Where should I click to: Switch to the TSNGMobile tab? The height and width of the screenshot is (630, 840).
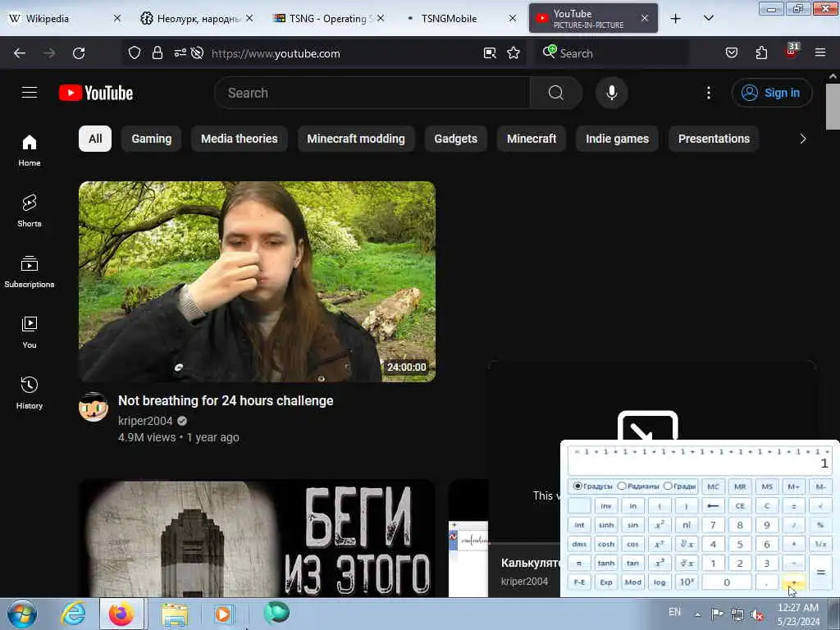(459, 19)
